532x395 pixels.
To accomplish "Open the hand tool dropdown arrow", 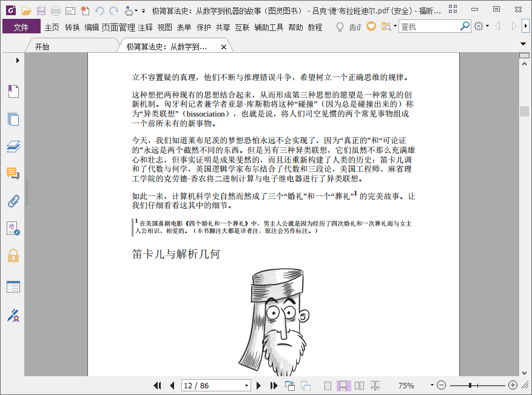I will (136, 11).
